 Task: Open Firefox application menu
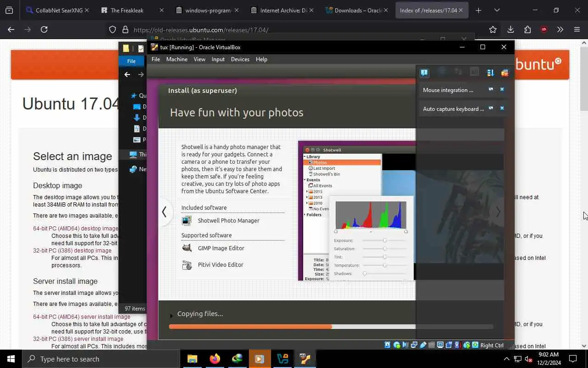tap(577, 29)
